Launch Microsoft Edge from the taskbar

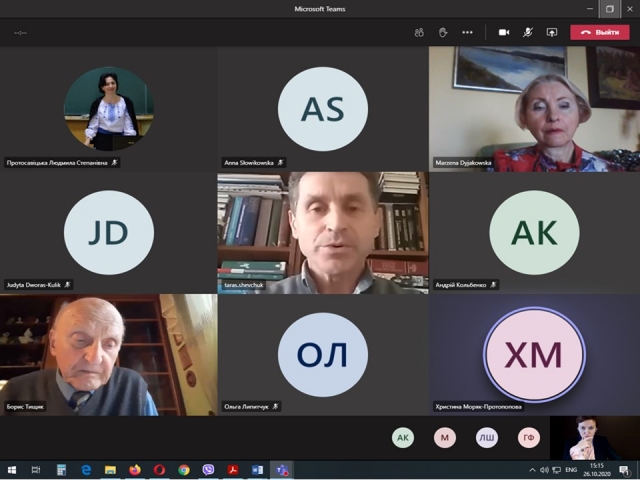(86, 470)
